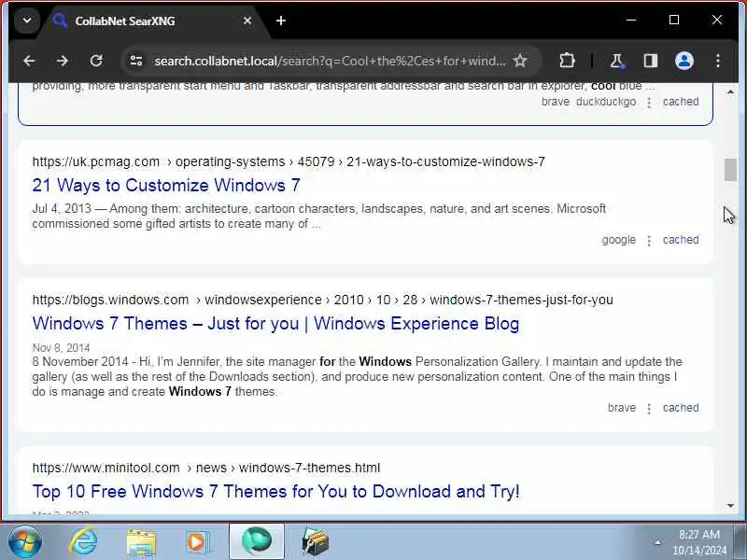
Task: Click the uk.pcmag.com result URL
Action: tap(289, 161)
